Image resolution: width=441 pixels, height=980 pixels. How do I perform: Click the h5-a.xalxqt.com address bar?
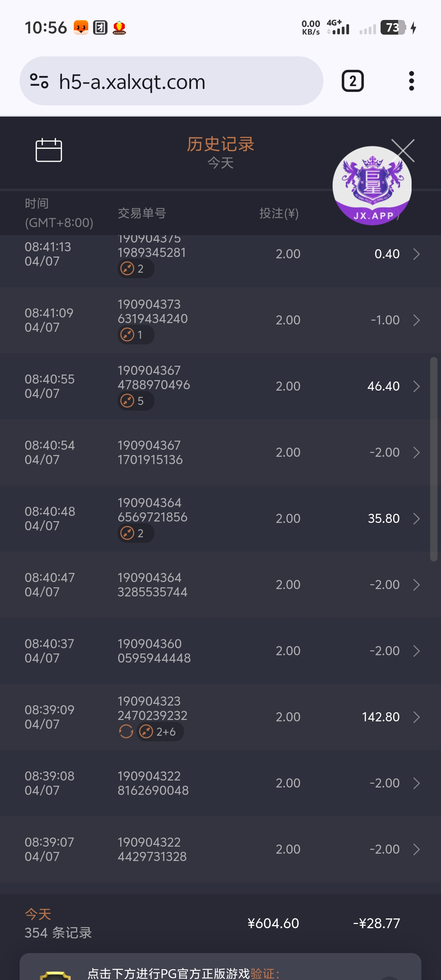[x=171, y=81]
